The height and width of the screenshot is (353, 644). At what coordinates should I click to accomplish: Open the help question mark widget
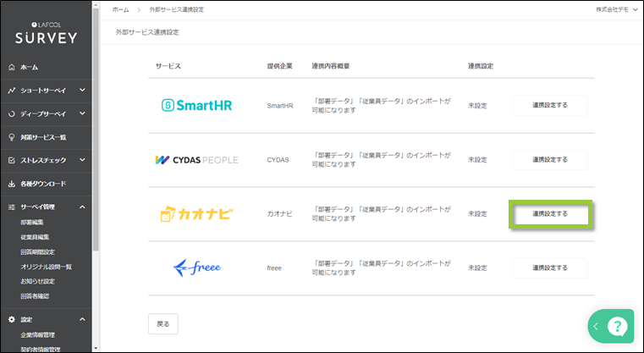(x=618, y=327)
